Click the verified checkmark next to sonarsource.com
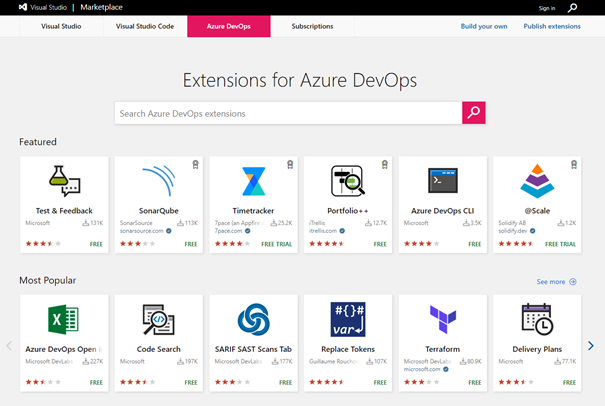The image size is (605, 406). tap(169, 231)
